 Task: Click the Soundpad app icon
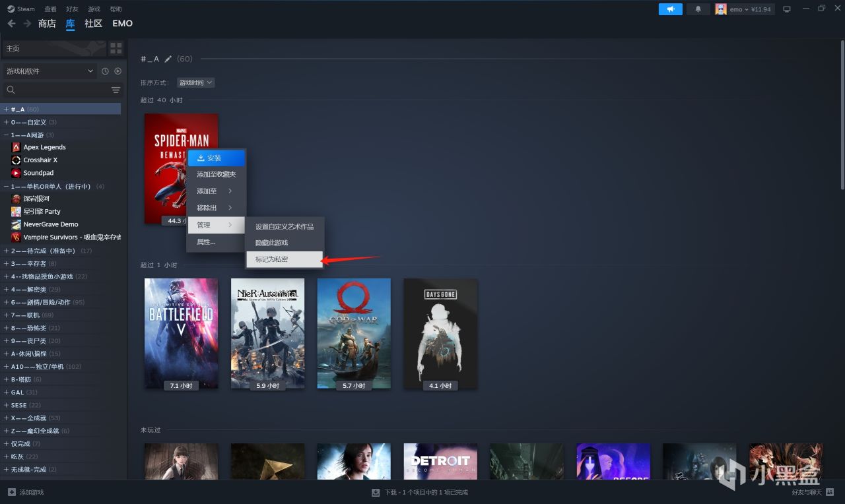coord(17,173)
